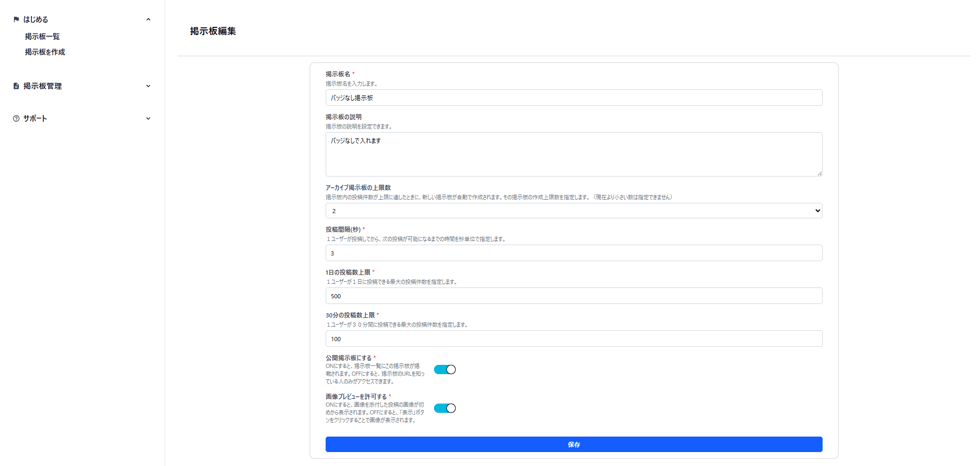Grab the textarea resize handle corner
Viewport: 980px width, 466px height.
[819, 173]
